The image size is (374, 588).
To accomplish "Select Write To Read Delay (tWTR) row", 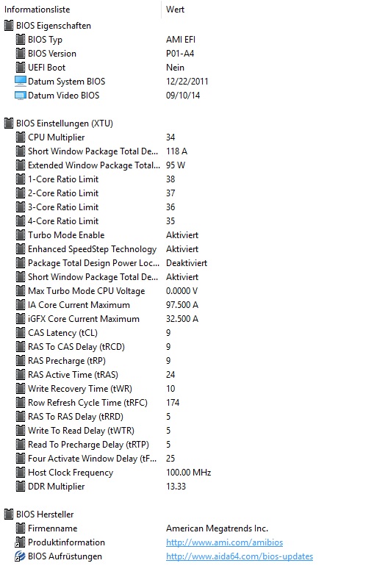I will 81,430.
